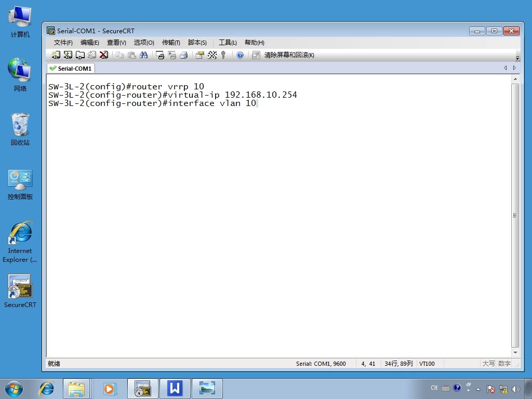Open the 工具(L) menu

[x=228, y=43]
